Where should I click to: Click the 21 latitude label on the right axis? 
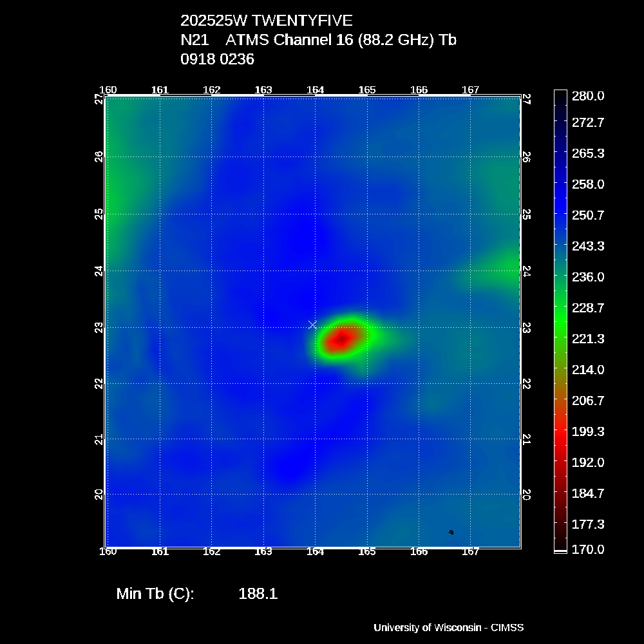(x=526, y=439)
